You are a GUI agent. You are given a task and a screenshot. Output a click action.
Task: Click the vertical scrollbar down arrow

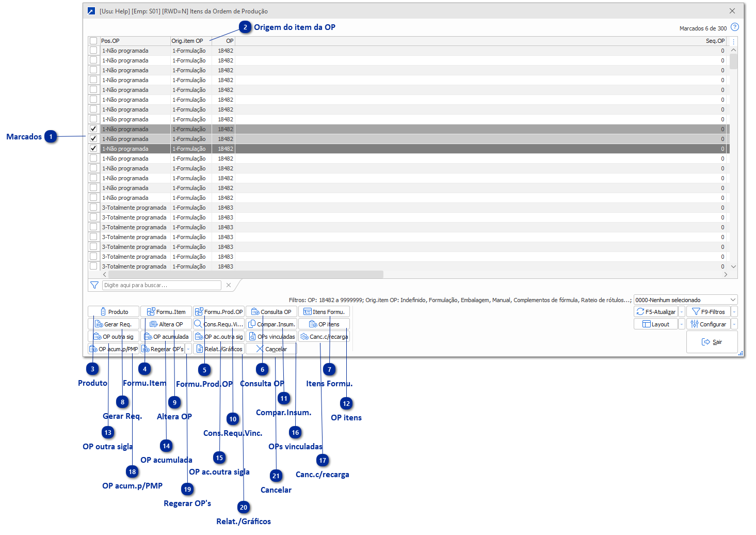click(x=733, y=266)
